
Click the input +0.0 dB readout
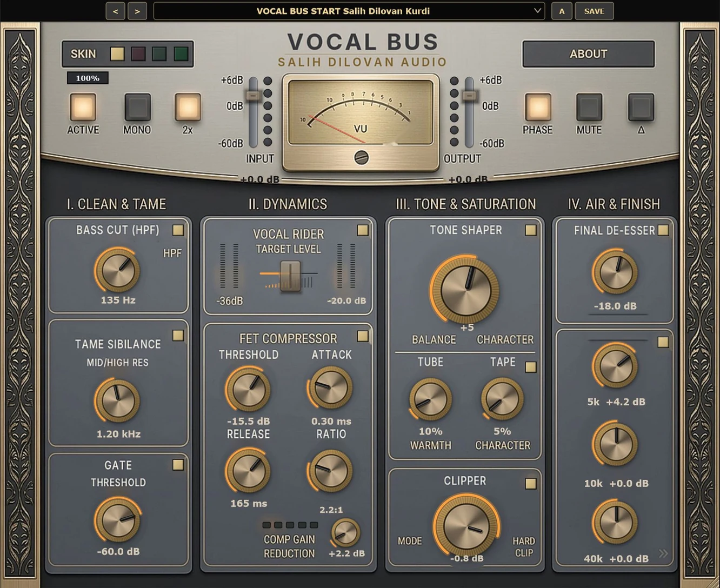click(x=259, y=179)
